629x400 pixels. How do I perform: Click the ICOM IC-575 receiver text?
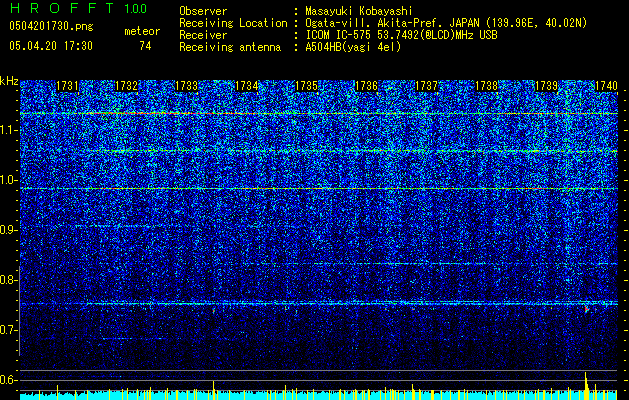tap(401, 35)
